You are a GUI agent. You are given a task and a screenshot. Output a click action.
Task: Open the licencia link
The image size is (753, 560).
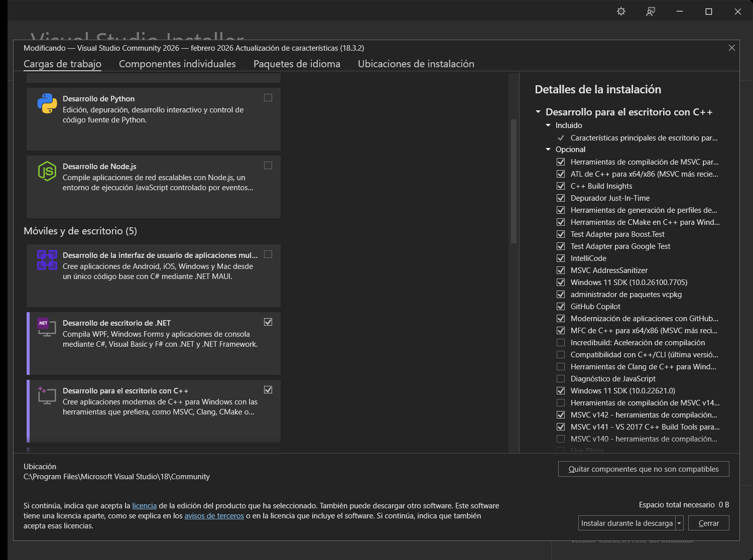point(144,506)
